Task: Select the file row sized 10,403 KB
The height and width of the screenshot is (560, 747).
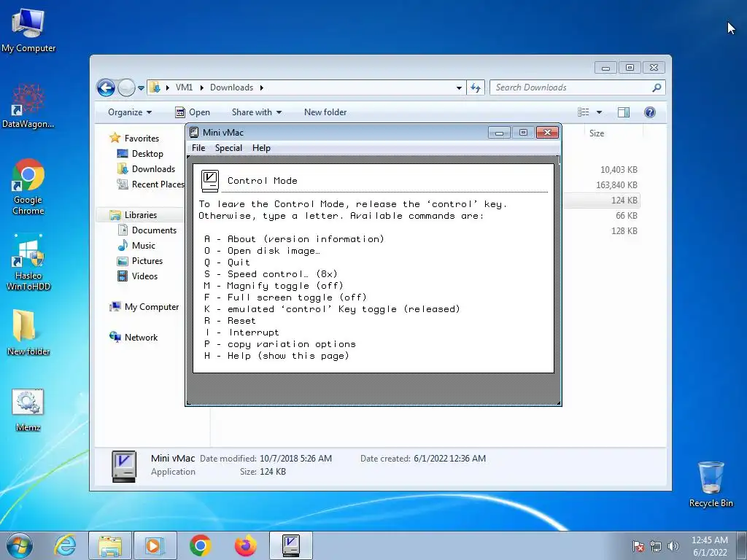Action: pos(619,169)
